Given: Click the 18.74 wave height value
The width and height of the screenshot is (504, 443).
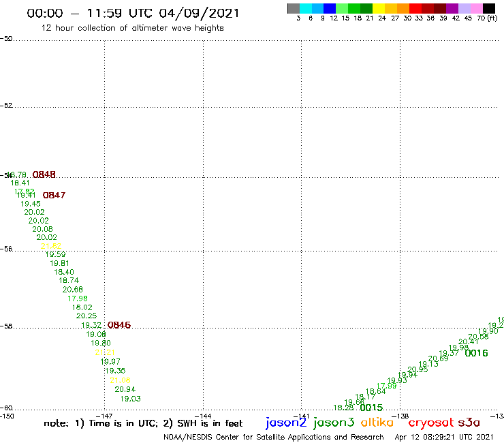Looking at the screenshot, I should [69, 281].
